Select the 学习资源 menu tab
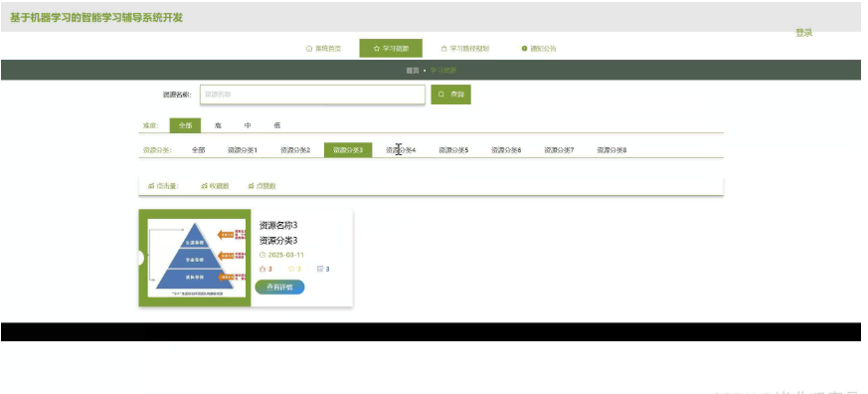Screen dimensions: 868x394 (391, 49)
